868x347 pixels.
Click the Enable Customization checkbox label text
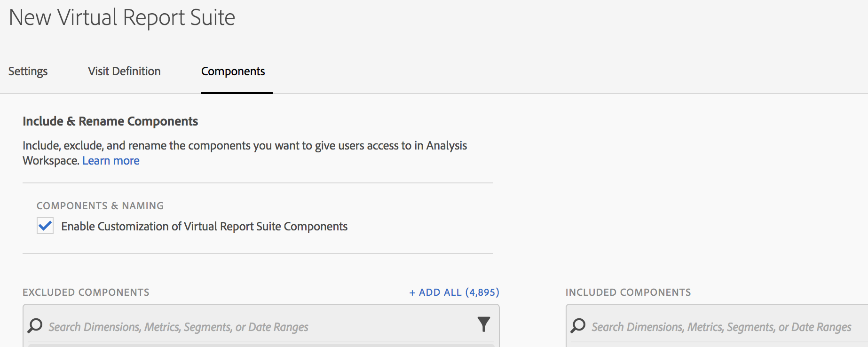[204, 227]
